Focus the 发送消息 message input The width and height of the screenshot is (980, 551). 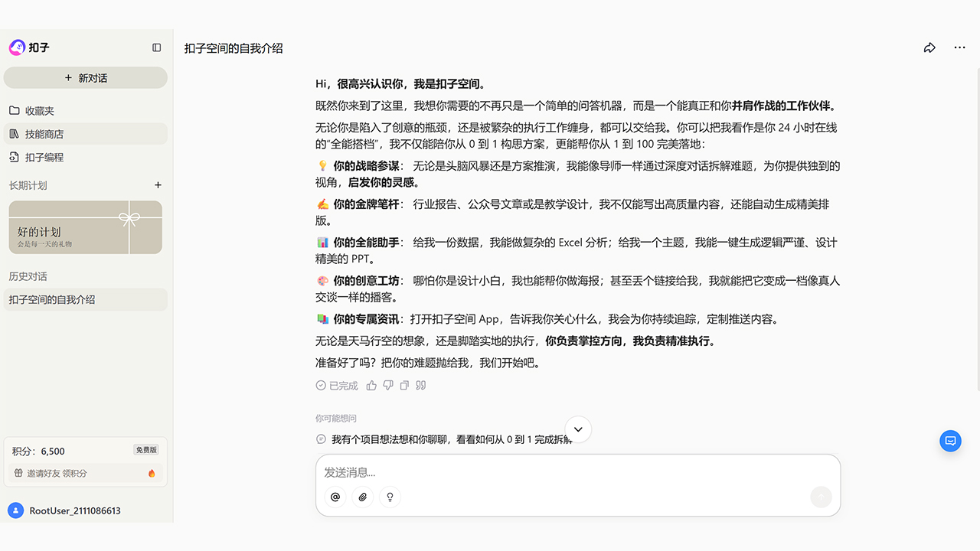[578, 472]
